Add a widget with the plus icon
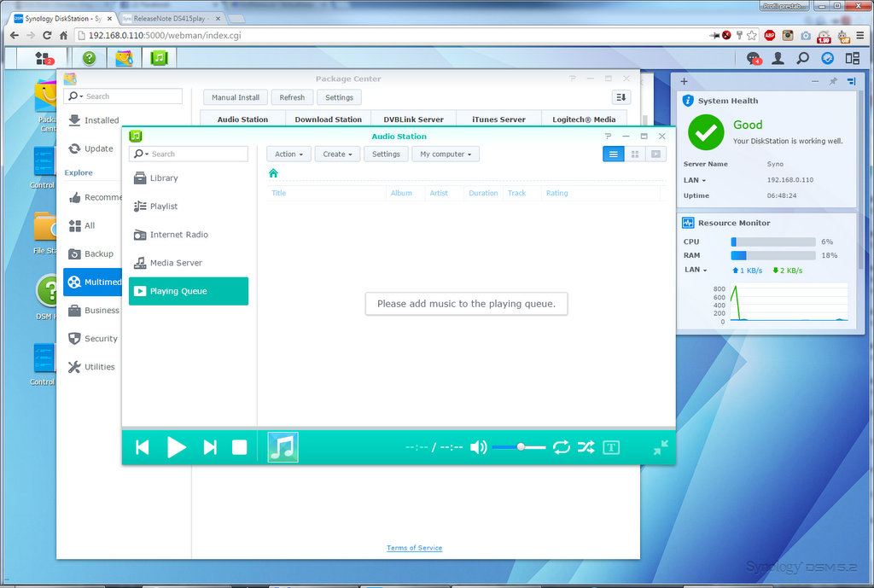This screenshot has height=588, width=874. click(x=684, y=81)
